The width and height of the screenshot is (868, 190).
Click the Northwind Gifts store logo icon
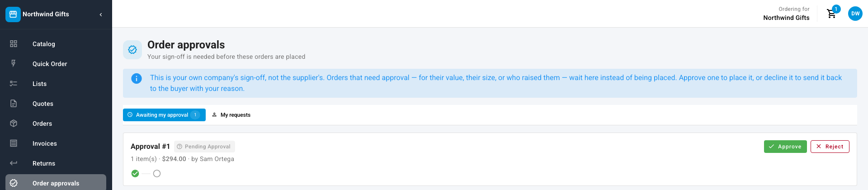(13, 14)
